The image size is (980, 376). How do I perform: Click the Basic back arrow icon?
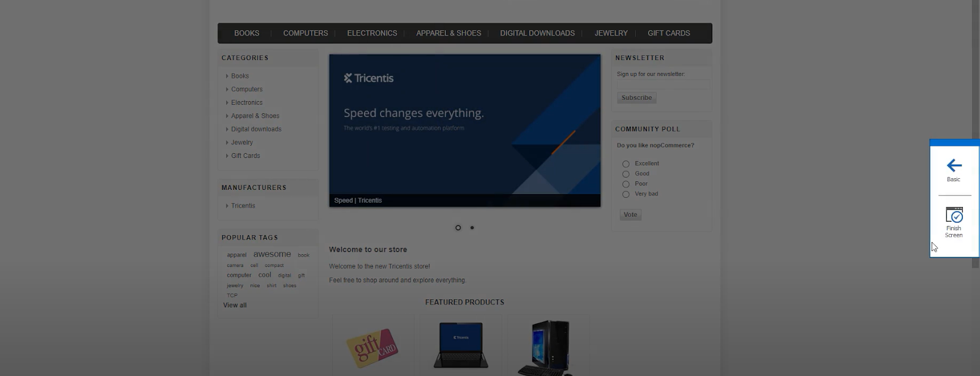click(x=954, y=165)
